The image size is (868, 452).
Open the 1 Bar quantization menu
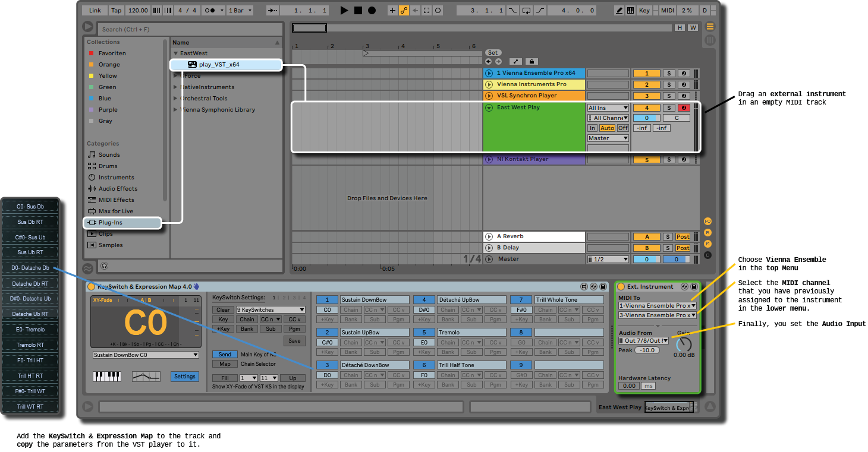(x=240, y=10)
